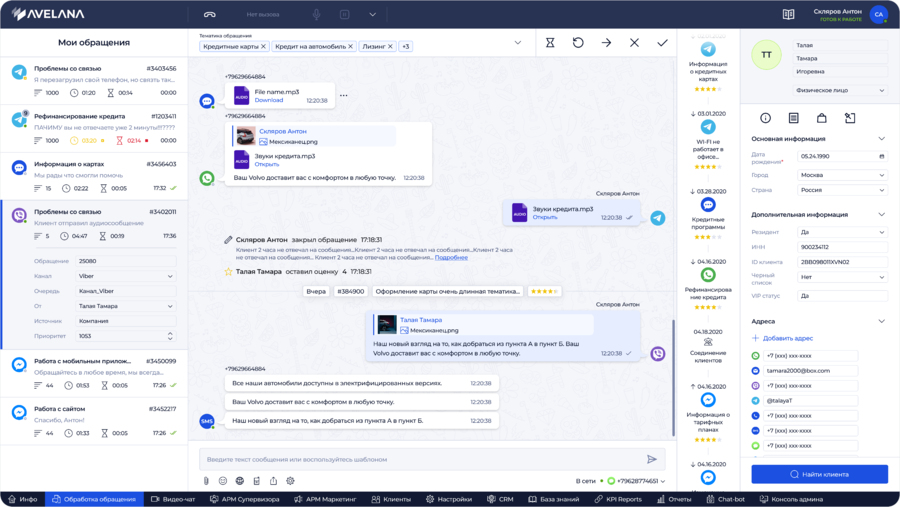This screenshot has height=507, width=900.
Task: Click the right arrow transfer icon
Action: pyautogui.click(x=606, y=43)
